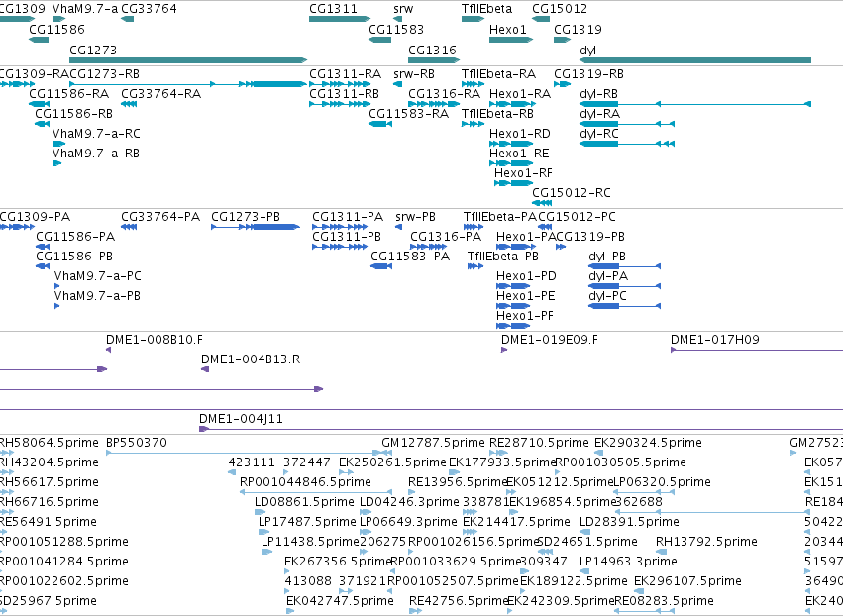
Task: Click the CG33764 gene label
Action: click(x=149, y=9)
